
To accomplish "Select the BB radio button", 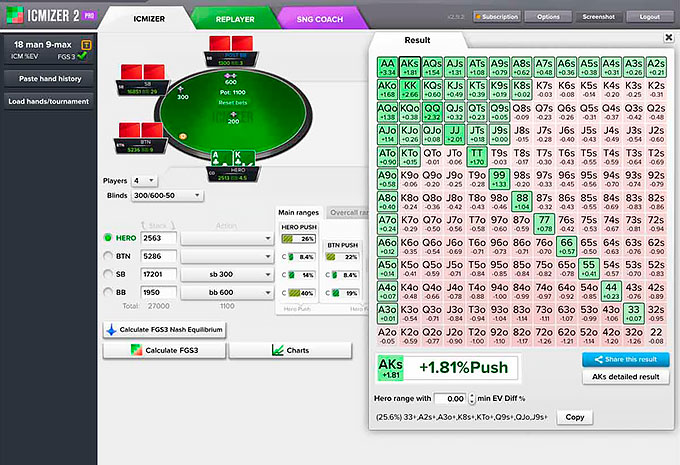I will pyautogui.click(x=108, y=292).
